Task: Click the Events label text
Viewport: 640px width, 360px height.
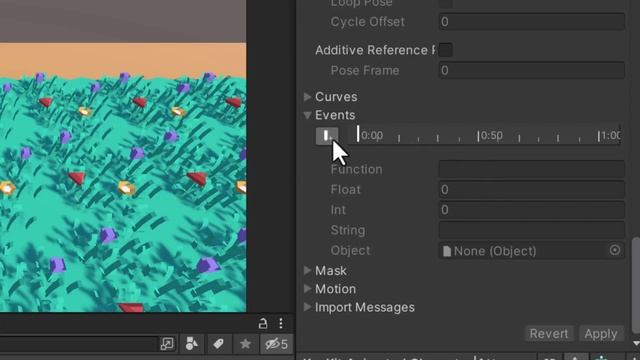Action: click(x=335, y=115)
